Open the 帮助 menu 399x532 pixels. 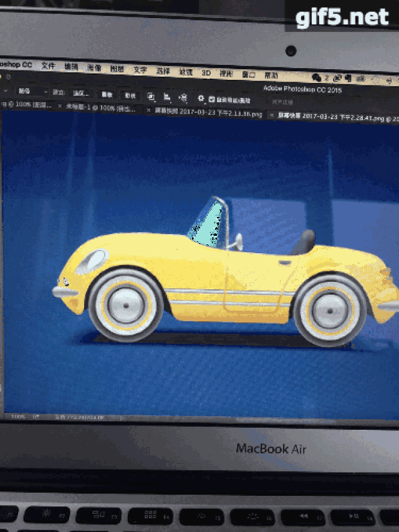[x=271, y=75]
